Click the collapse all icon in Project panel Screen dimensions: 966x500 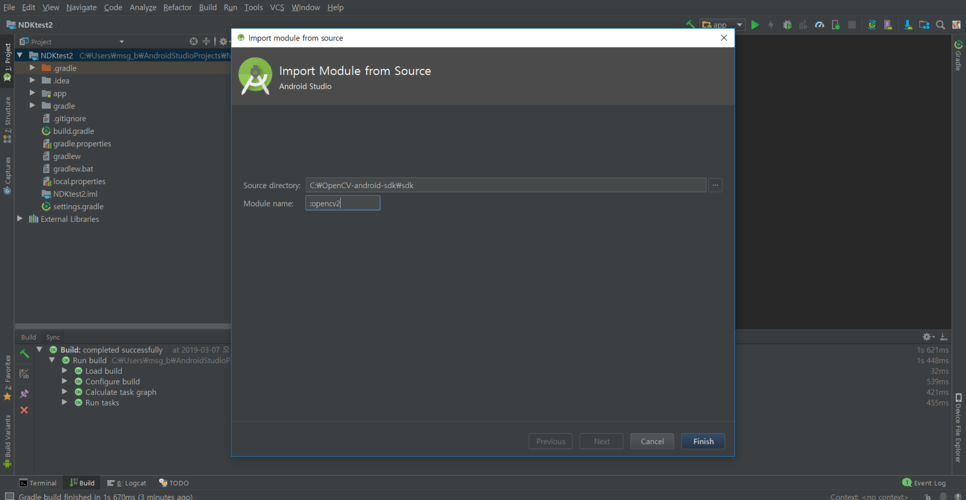206,41
